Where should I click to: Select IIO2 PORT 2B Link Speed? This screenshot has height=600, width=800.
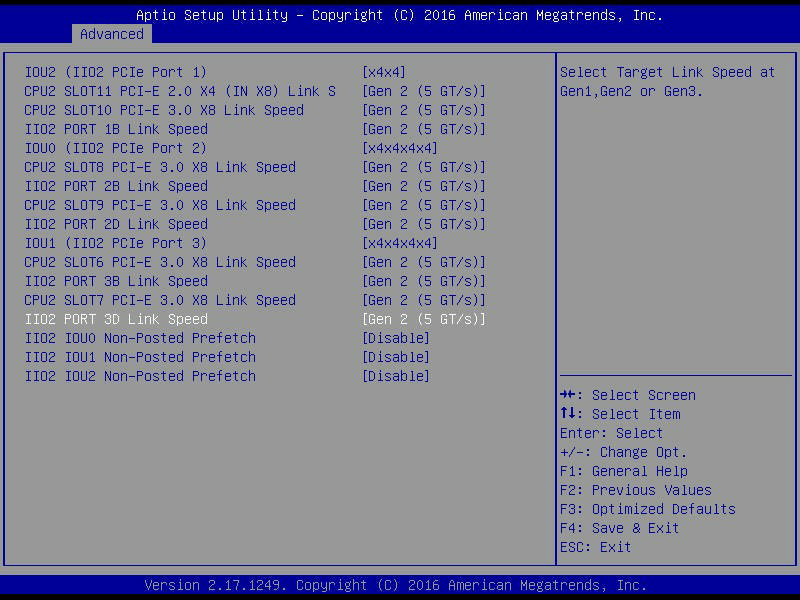(116, 186)
